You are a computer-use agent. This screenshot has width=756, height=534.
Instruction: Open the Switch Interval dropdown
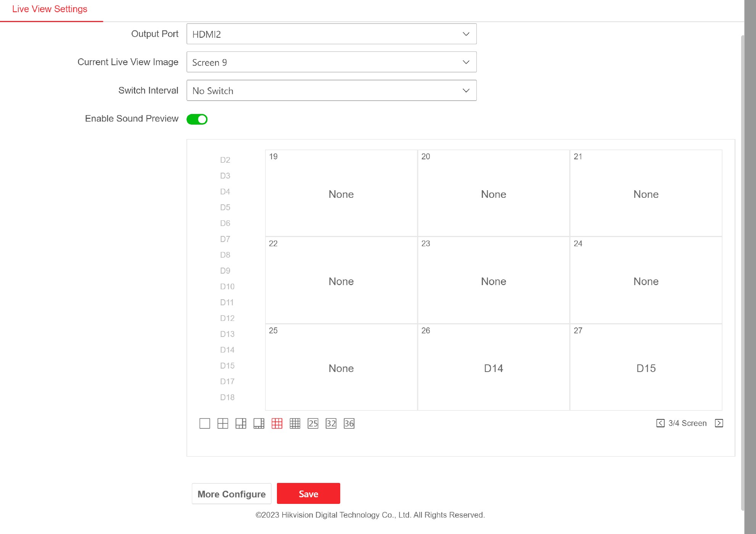pos(331,90)
